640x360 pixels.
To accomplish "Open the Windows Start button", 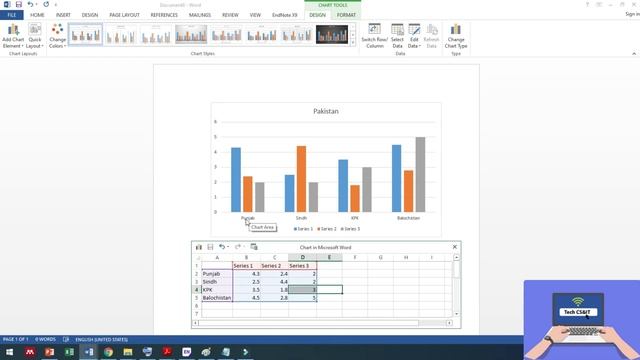I will click(9, 352).
